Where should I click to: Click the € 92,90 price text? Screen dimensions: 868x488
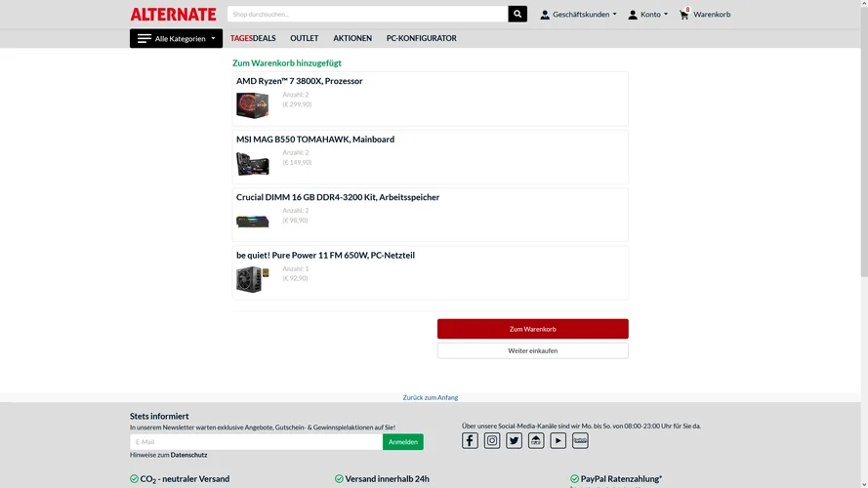point(295,278)
